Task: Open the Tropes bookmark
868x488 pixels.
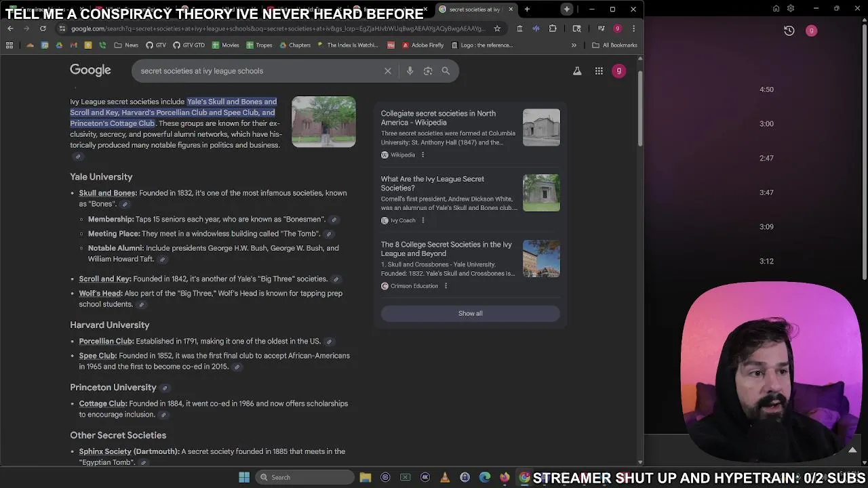Action: [x=259, y=45]
